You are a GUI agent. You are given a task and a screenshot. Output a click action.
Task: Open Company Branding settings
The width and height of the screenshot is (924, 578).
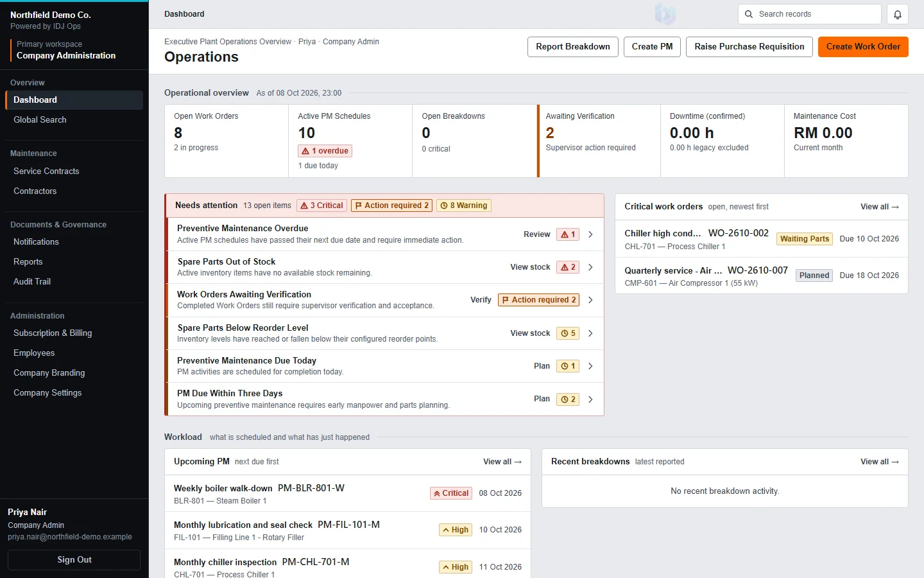coord(74,373)
